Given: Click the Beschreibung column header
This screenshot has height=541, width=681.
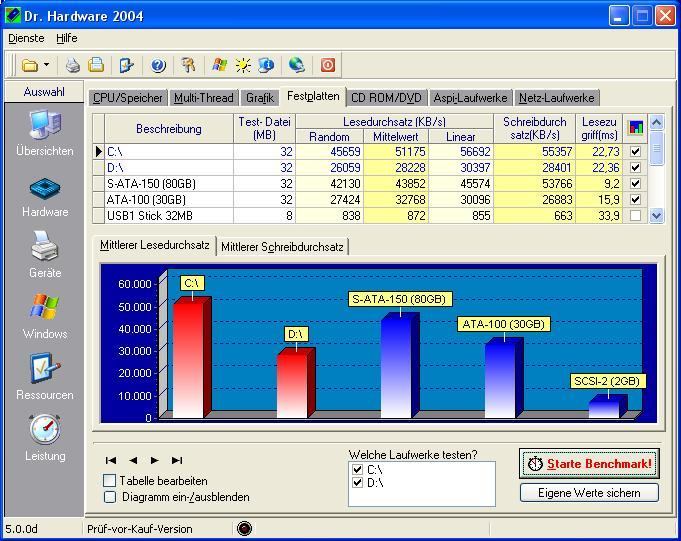Looking at the screenshot, I should (x=169, y=129).
